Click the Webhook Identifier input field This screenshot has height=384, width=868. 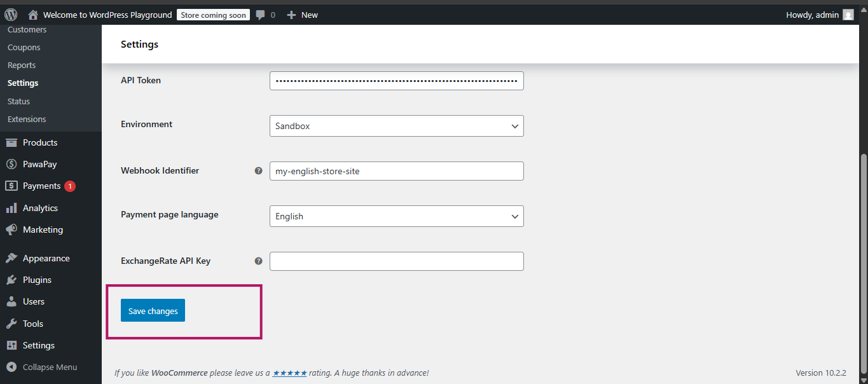396,171
